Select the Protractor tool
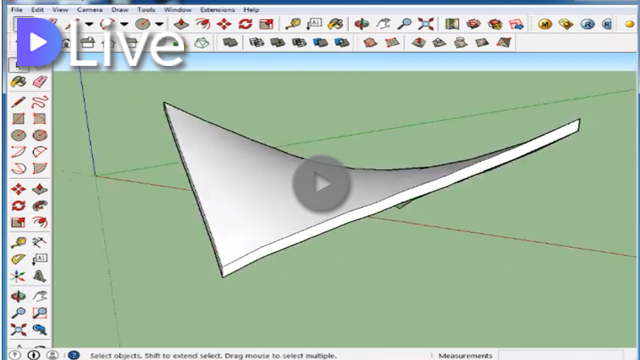This screenshot has width=640, height=360. (18, 259)
